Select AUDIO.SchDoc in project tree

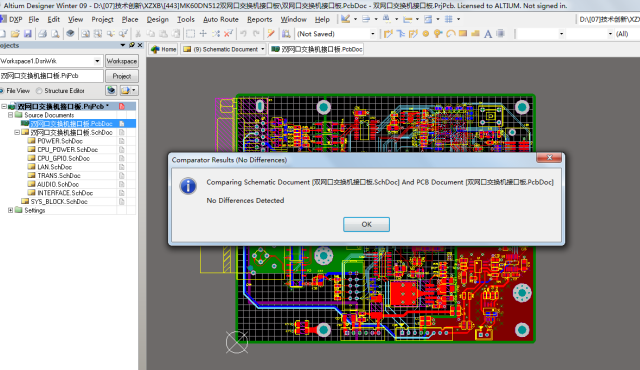coord(58,184)
